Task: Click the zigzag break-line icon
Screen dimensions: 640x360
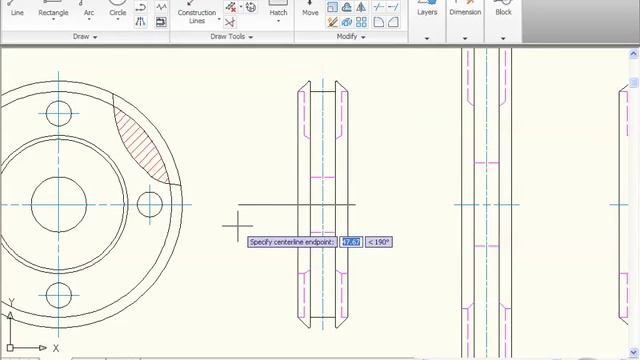Action: coord(162,7)
